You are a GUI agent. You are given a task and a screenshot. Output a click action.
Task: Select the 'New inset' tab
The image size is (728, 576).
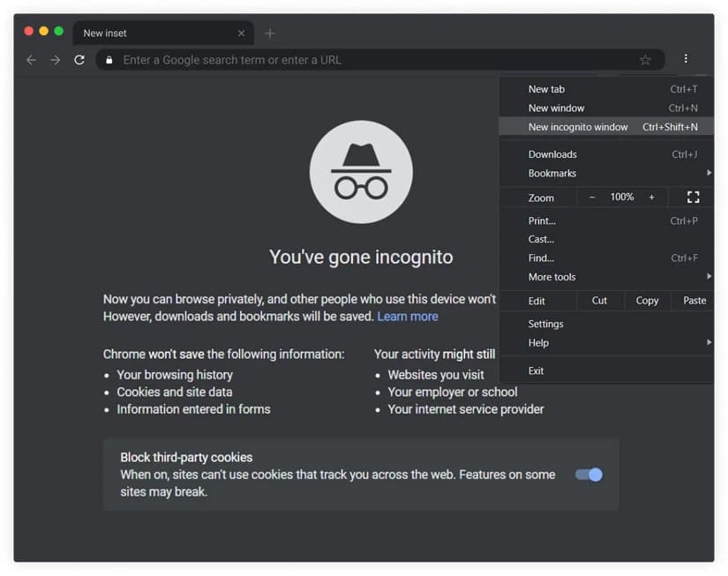pos(163,34)
